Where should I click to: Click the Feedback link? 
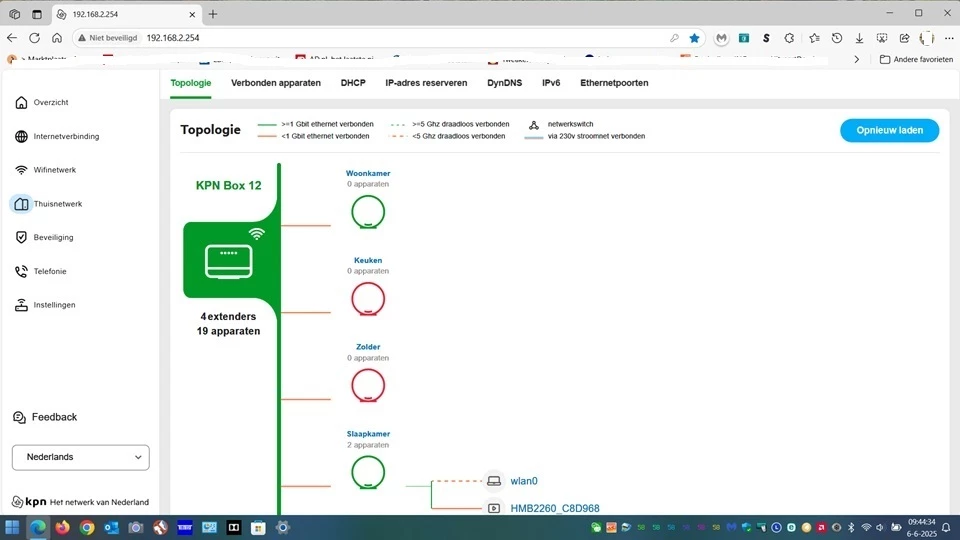click(x=45, y=417)
